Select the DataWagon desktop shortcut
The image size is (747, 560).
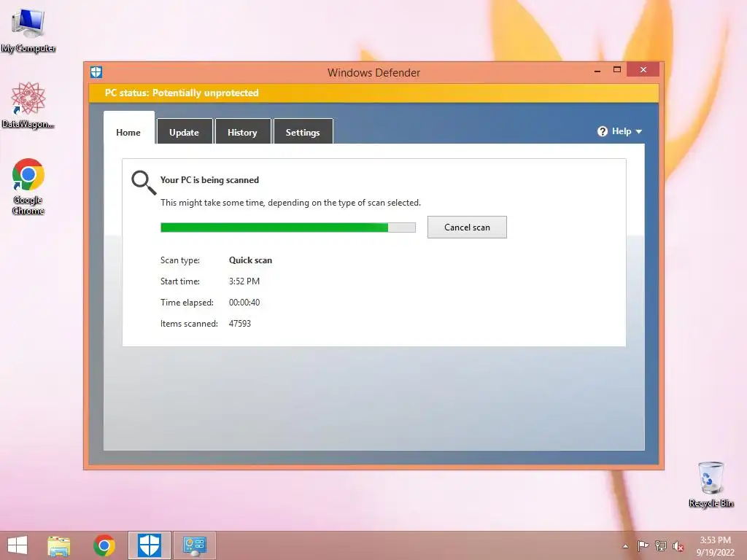28,106
